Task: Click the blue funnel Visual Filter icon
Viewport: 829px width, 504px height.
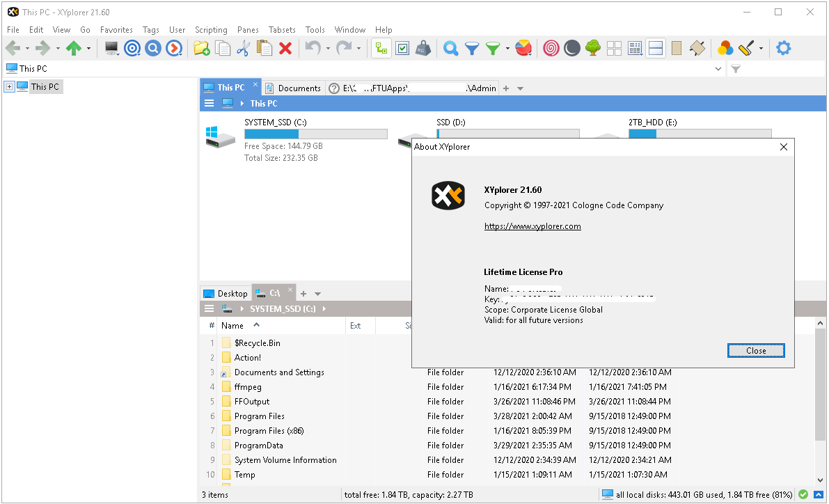Action: pyautogui.click(x=472, y=48)
